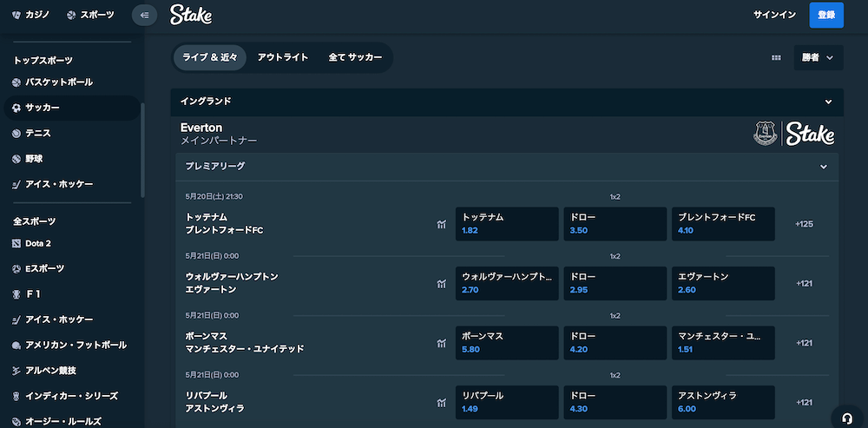Open the リバプール vs アストンヴィラ match
Screen dimensions: 868x428
pos(214,402)
